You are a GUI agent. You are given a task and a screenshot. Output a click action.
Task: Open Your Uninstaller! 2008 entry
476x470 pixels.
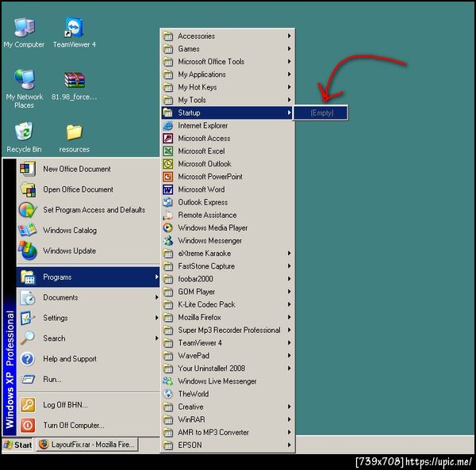228,369
